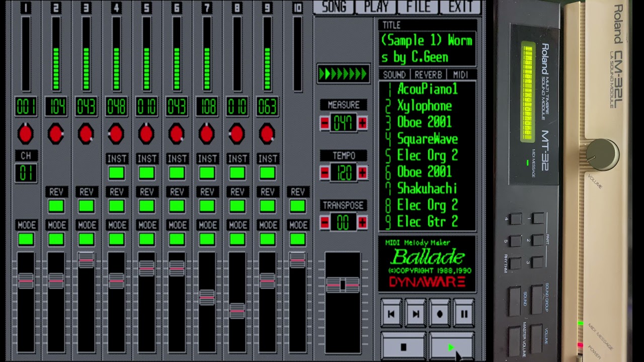Click channel 1 volume fader handle
This screenshot has height=362, width=644.
[26, 280]
